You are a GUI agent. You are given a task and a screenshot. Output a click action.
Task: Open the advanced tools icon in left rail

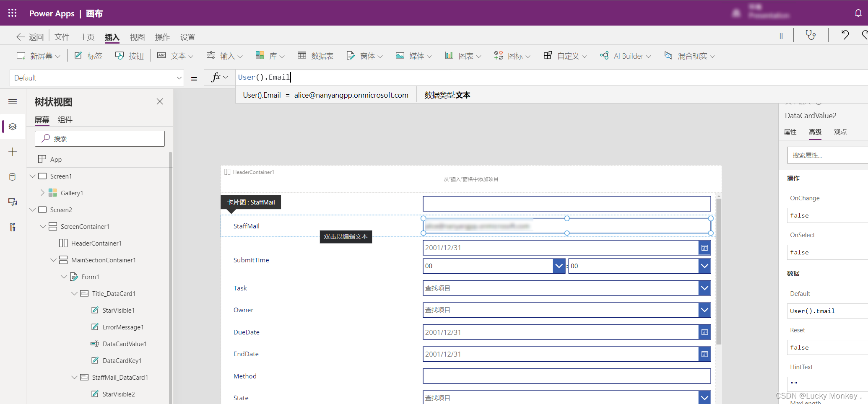point(13,227)
